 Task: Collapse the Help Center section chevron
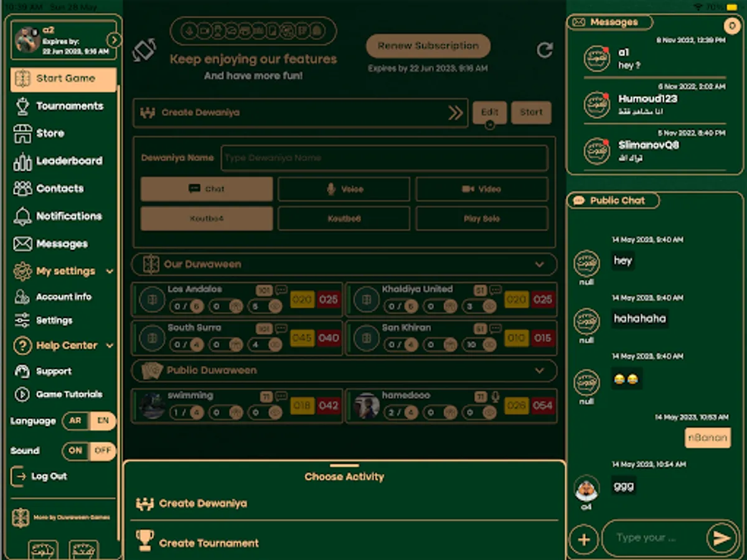point(110,345)
